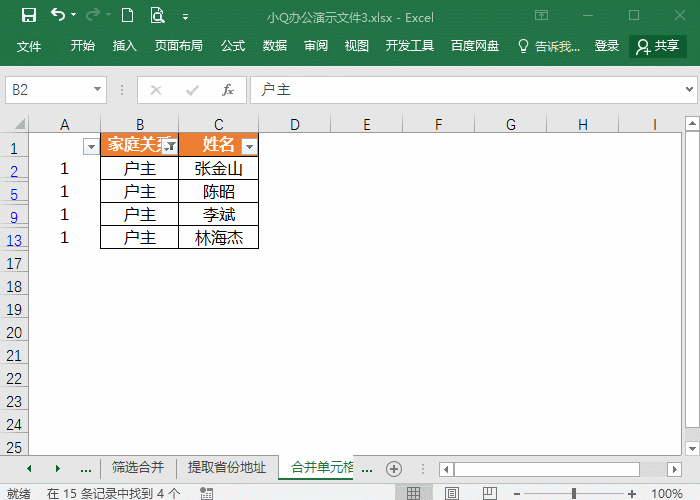Select cell containing 李斌
The height and width of the screenshot is (500, 700).
point(219,215)
